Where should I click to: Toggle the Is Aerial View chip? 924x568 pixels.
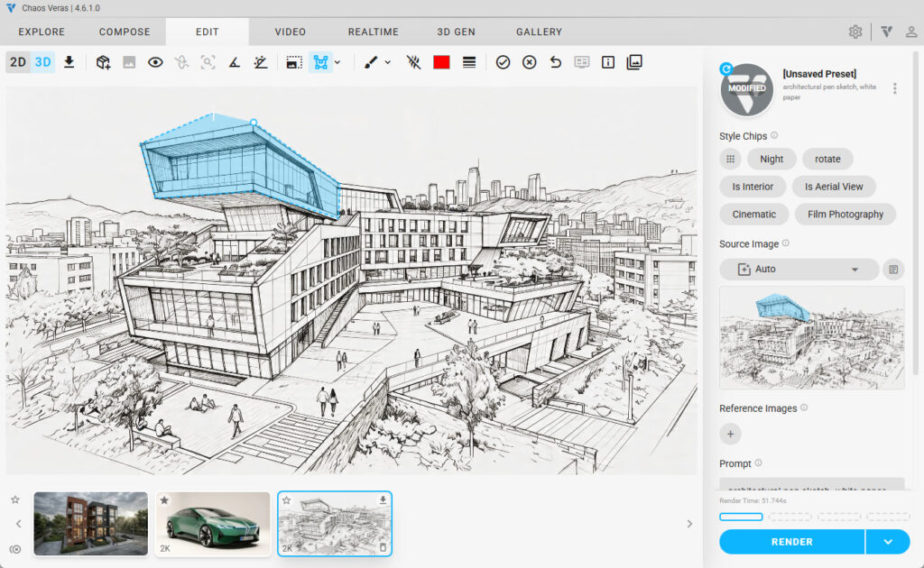pyautogui.click(x=834, y=187)
